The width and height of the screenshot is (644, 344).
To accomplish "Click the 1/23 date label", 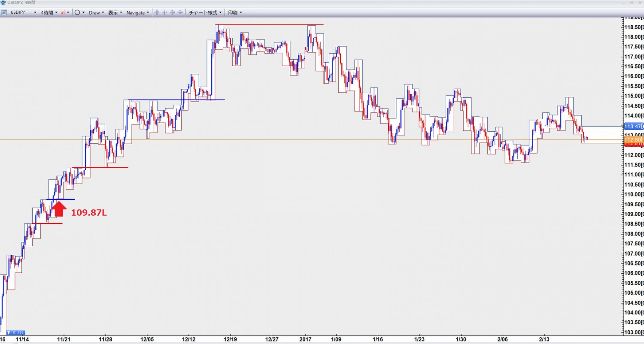I will [419, 339].
